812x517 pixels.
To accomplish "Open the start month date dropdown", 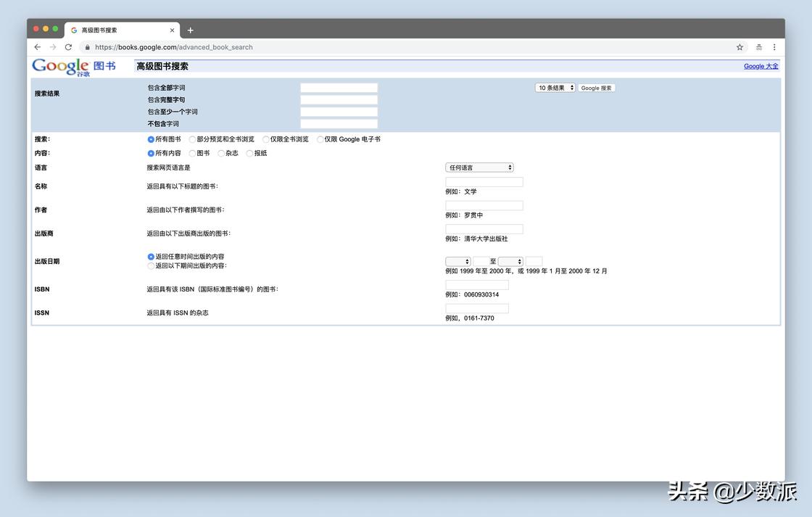I will 458,261.
